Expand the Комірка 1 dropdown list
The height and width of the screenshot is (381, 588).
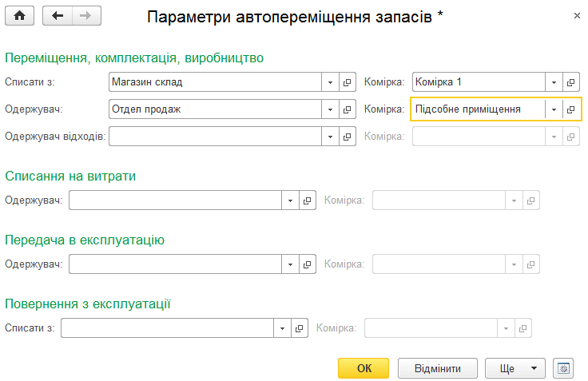(x=554, y=82)
